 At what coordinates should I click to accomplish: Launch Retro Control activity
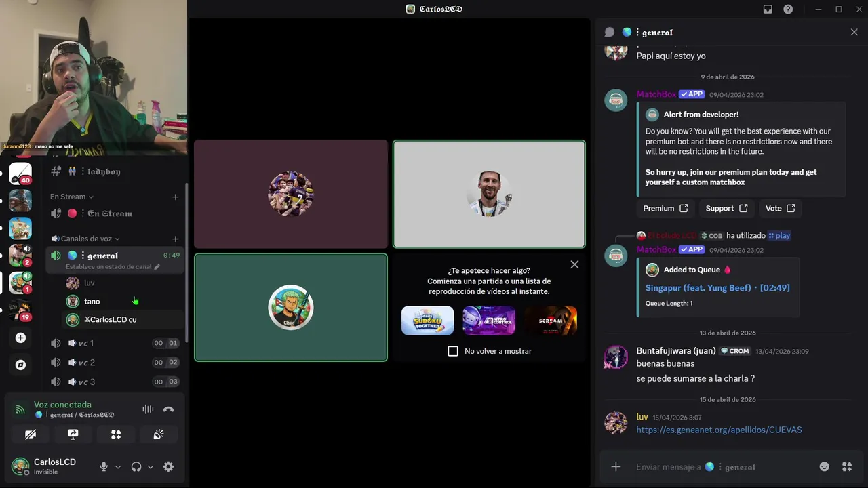point(489,321)
